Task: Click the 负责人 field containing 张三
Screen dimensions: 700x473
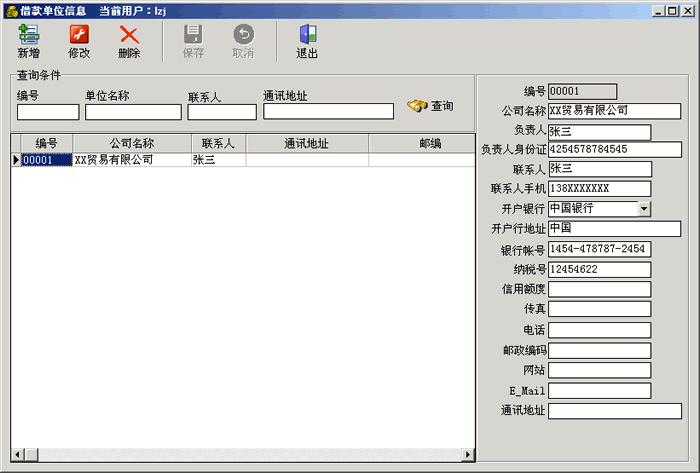Action: pyautogui.click(x=600, y=132)
